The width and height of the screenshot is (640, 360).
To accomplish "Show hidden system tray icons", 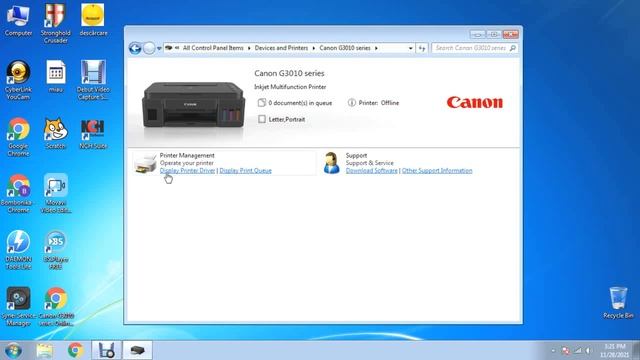I will tap(553, 351).
